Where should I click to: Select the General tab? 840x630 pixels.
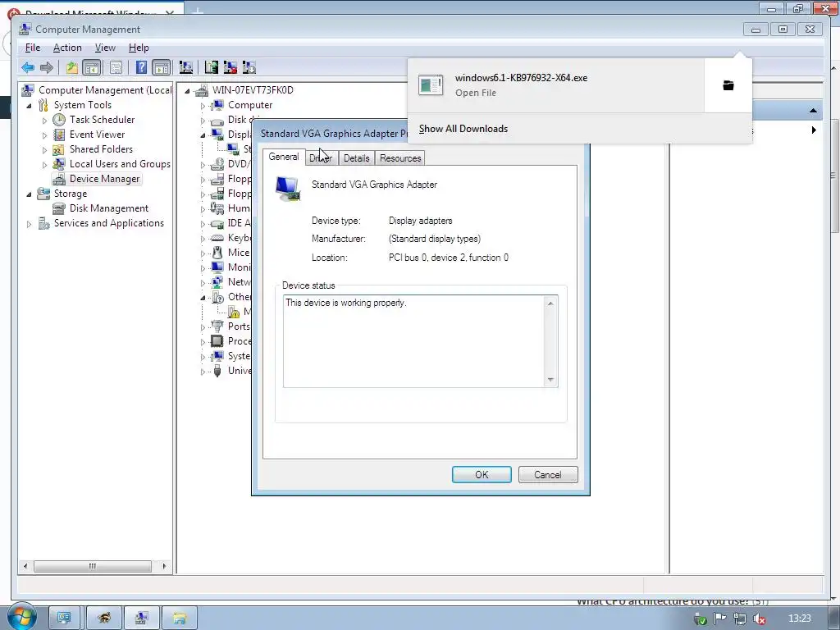click(283, 157)
